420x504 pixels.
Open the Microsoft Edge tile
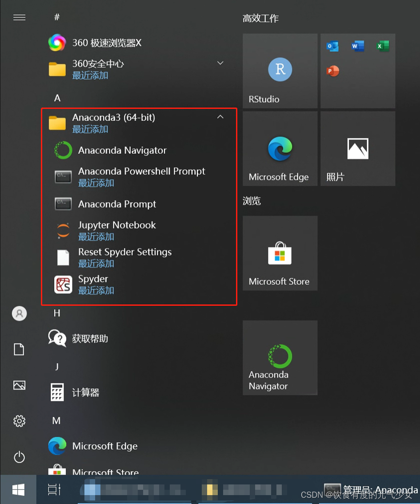tap(280, 149)
